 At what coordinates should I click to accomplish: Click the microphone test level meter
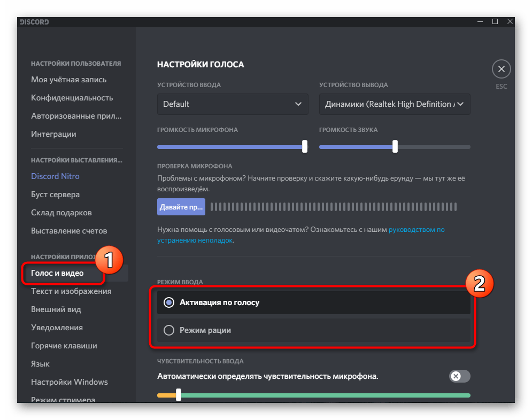pos(334,207)
